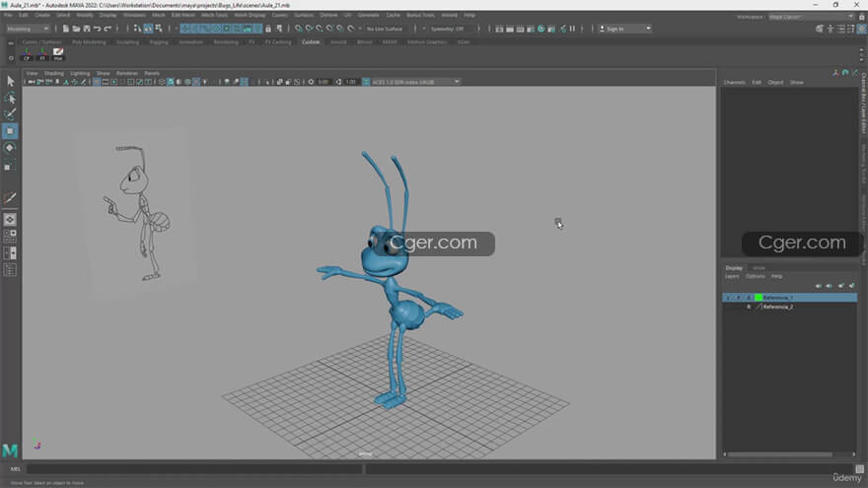Image resolution: width=868 pixels, height=488 pixels.
Task: Click the CP custom shelf button
Action: 27,53
